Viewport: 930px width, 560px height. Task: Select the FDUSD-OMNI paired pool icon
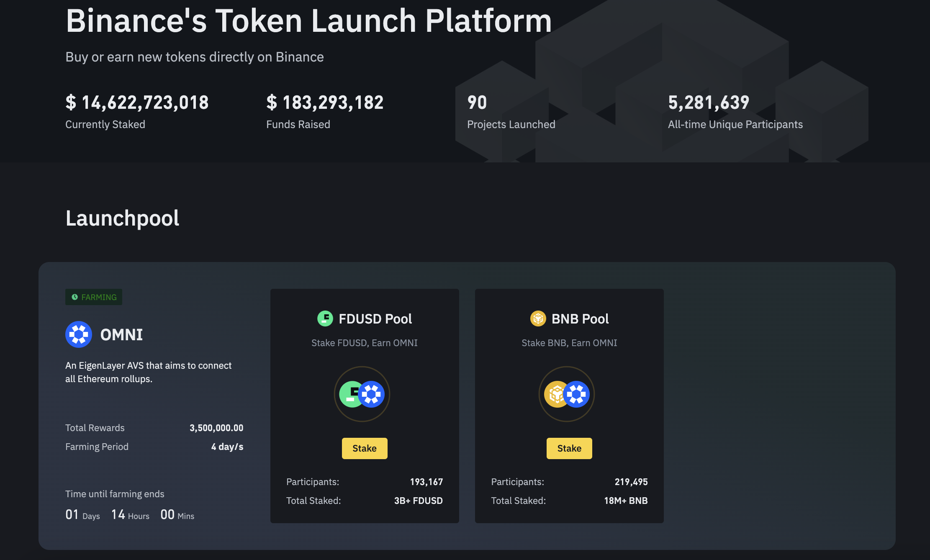[x=362, y=394]
